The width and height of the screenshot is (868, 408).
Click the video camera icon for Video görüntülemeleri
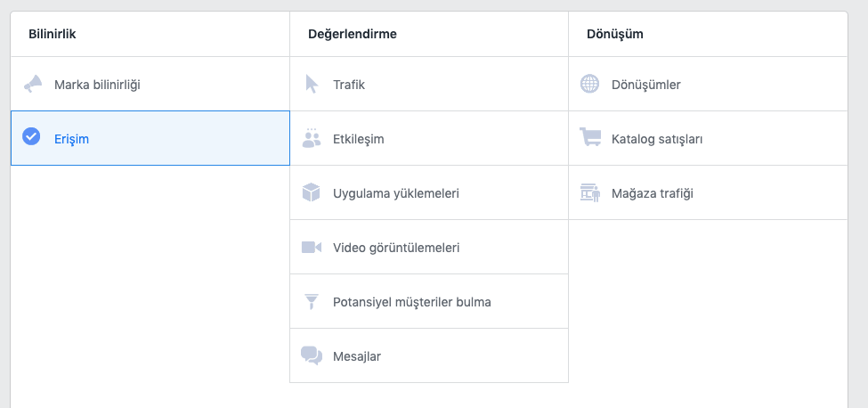tap(312, 247)
